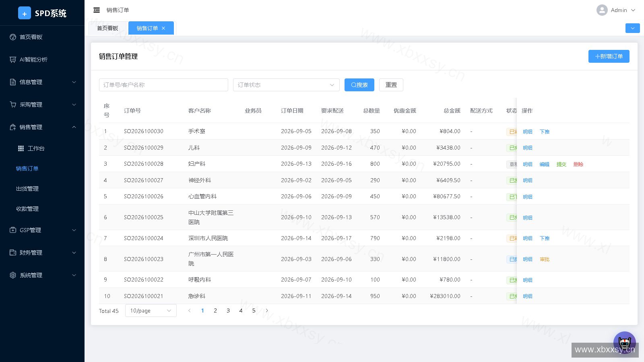The width and height of the screenshot is (644, 362).
Task: Click the 系统管理 gear icon in sidebar
Action: pyautogui.click(x=13, y=275)
